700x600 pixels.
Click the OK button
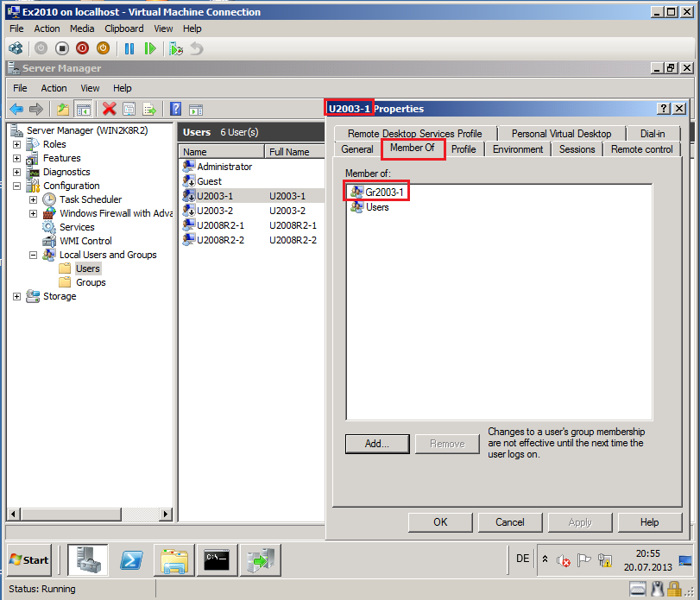point(440,522)
